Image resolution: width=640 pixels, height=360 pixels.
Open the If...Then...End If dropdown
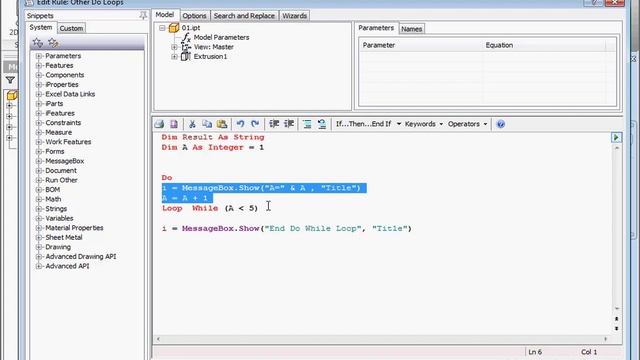[368, 124]
